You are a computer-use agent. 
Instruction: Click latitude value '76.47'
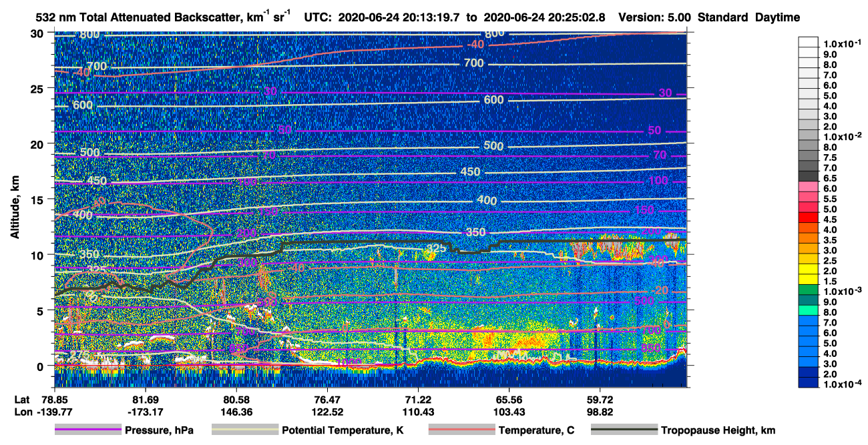coord(327,399)
